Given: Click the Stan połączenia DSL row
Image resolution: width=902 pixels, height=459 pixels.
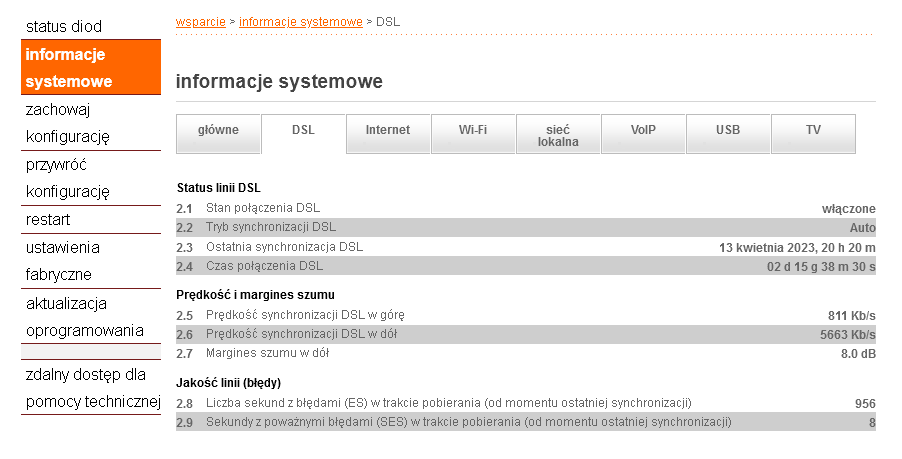Looking at the screenshot, I should pyautogui.click(x=525, y=208).
